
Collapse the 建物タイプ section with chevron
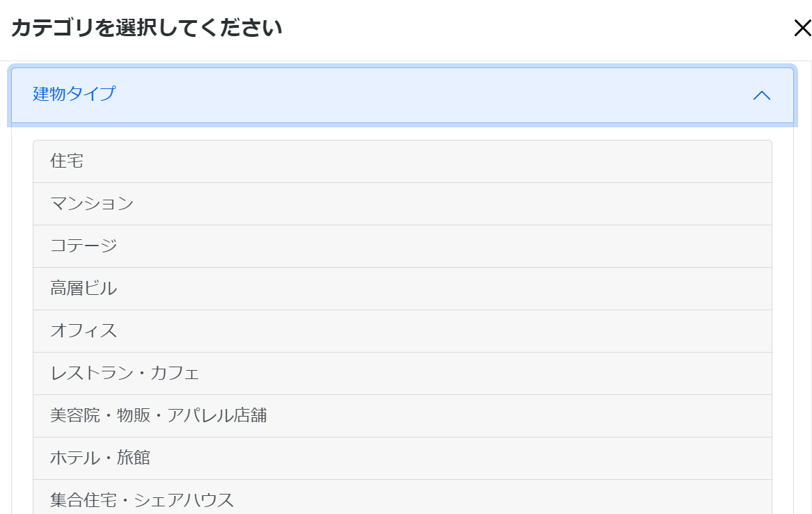(x=762, y=95)
